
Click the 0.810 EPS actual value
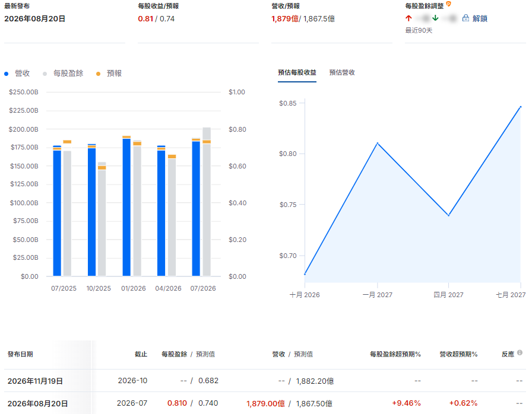177,403
